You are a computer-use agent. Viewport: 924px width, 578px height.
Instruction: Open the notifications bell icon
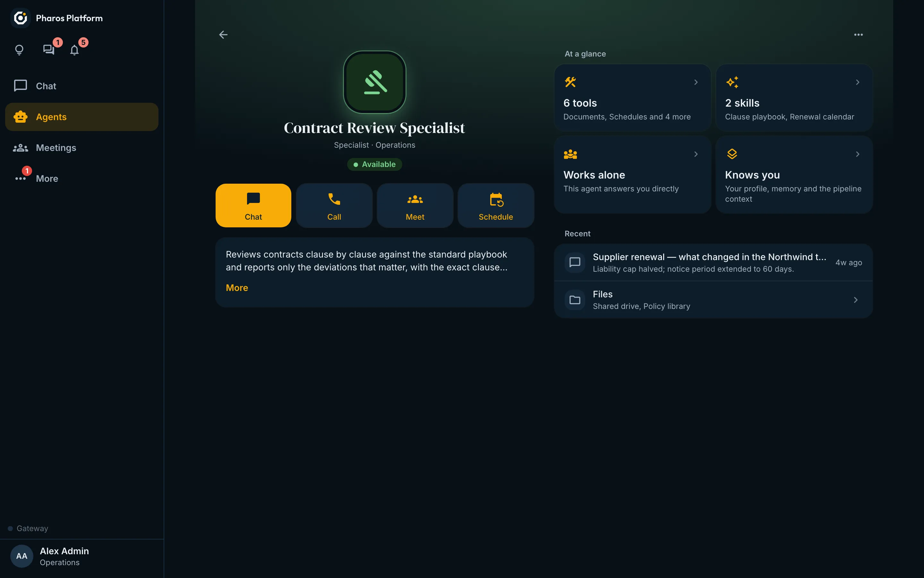coord(74,50)
